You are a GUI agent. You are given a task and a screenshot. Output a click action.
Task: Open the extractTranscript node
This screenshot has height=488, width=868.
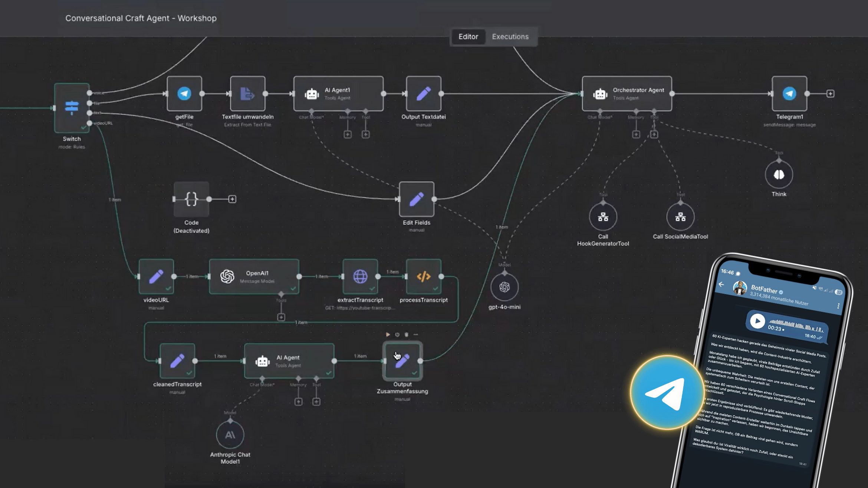(361, 276)
